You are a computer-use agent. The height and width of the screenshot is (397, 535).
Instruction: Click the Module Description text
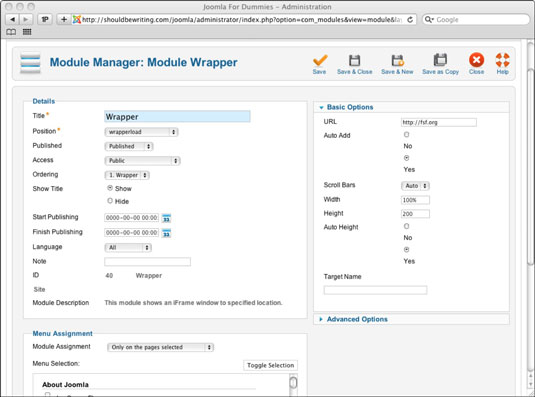[x=193, y=303]
